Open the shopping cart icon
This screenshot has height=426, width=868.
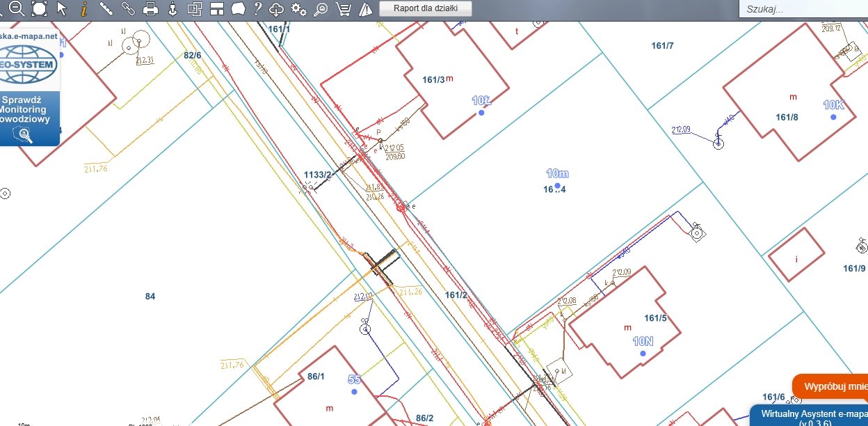(342, 8)
